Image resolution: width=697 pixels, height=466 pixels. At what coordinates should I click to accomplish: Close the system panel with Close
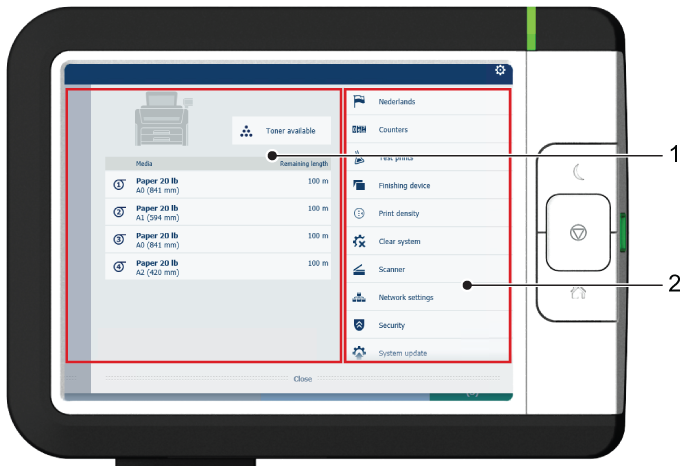click(x=302, y=379)
